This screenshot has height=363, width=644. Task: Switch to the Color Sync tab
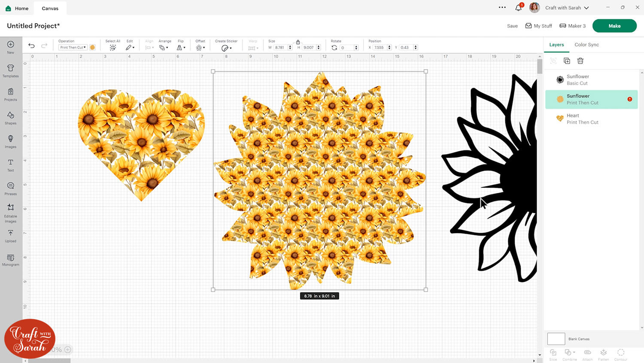[586, 45]
